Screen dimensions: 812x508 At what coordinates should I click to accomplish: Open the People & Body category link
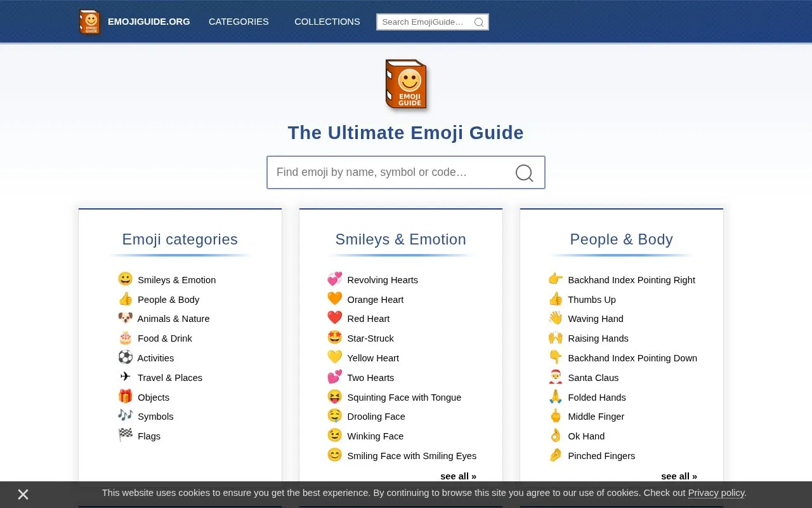169,300
